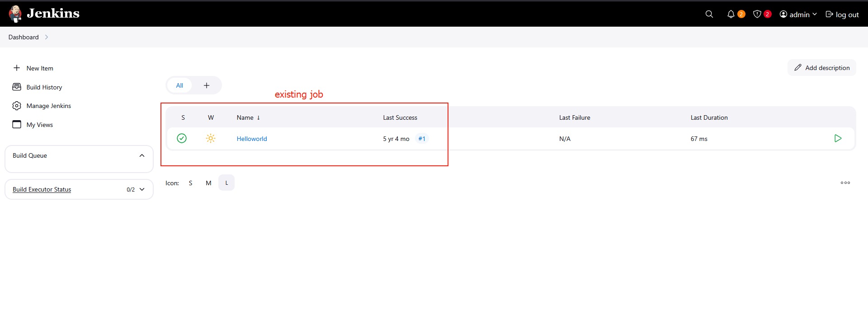
Task: Click the three-dot overflow icon
Action: (x=845, y=183)
